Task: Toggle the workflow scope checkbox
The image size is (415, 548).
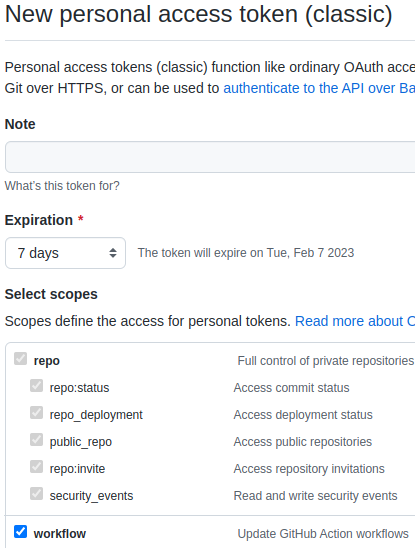Action: coord(20,532)
